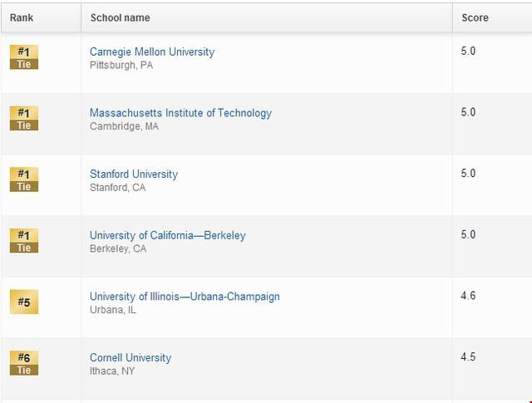Image resolution: width=532 pixels, height=403 pixels.
Task: Click the #6 Tie badge beside Cornell
Action: [24, 363]
